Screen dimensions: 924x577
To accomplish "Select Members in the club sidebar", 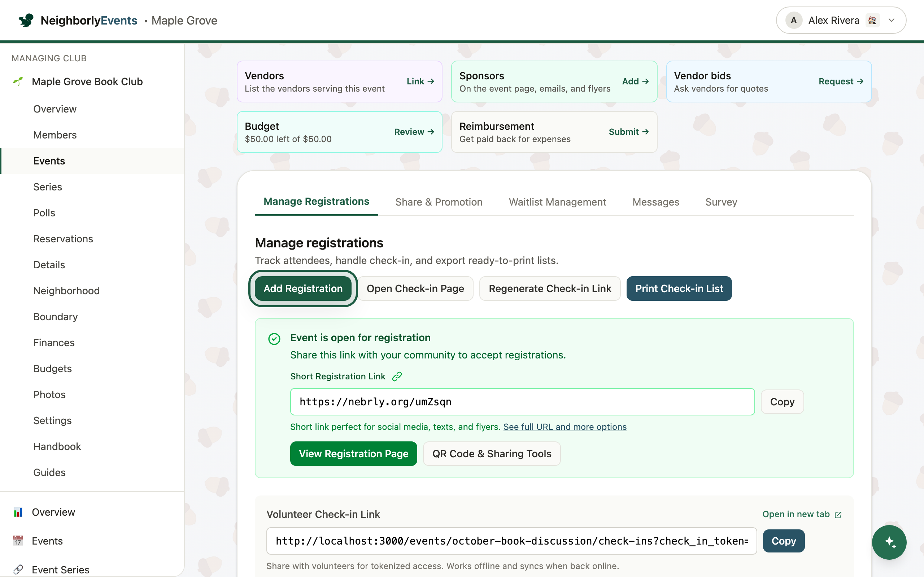I will coord(55,135).
